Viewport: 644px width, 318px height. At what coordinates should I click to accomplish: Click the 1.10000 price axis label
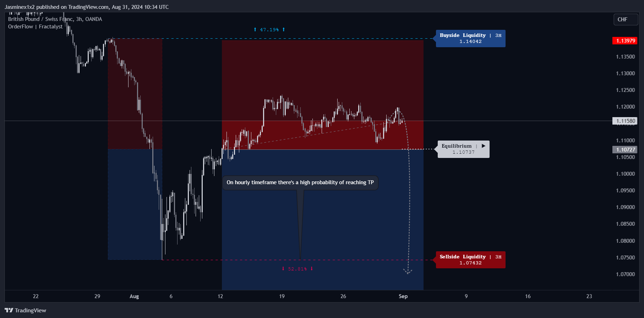(x=626, y=174)
